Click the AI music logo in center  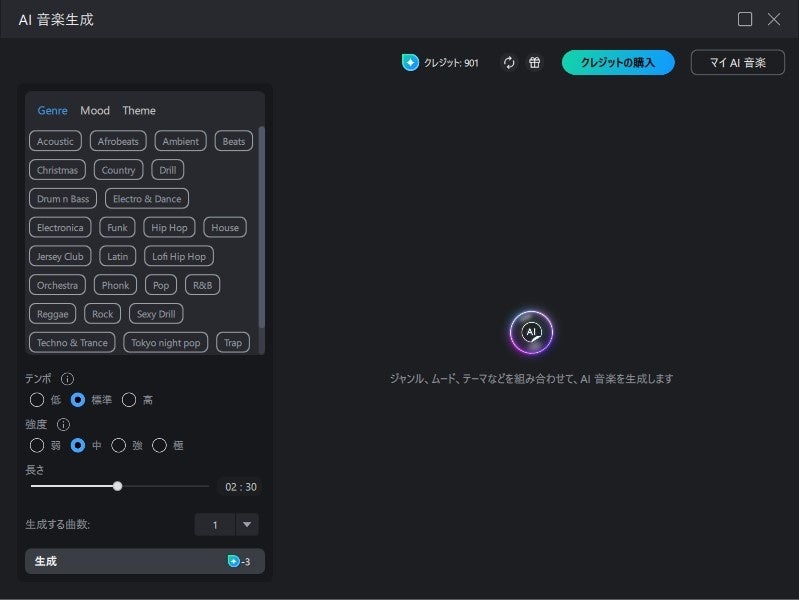(531, 332)
